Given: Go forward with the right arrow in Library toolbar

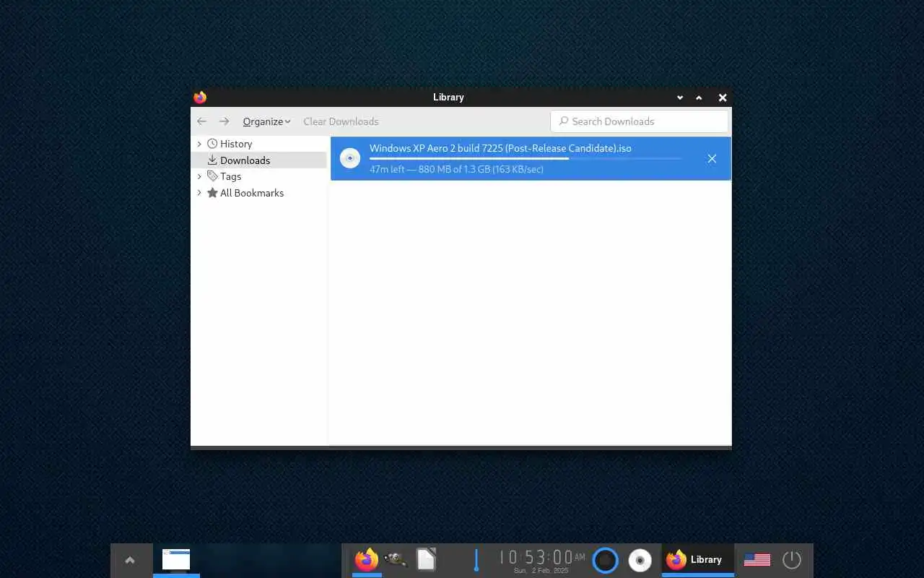Looking at the screenshot, I should pyautogui.click(x=224, y=121).
